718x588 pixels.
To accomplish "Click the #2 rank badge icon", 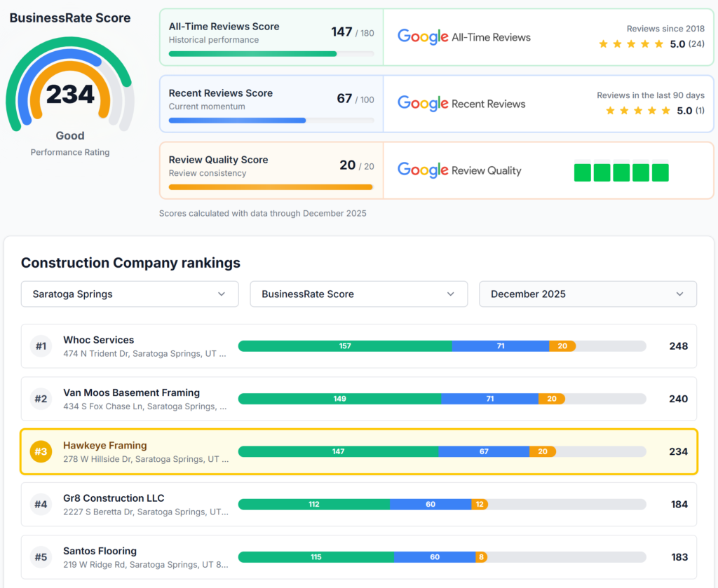I will tap(41, 399).
